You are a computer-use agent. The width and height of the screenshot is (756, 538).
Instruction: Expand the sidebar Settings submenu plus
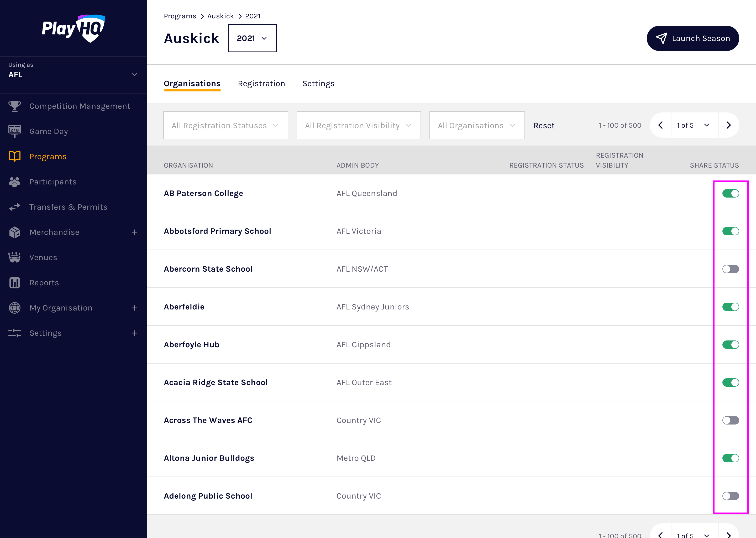coord(134,333)
